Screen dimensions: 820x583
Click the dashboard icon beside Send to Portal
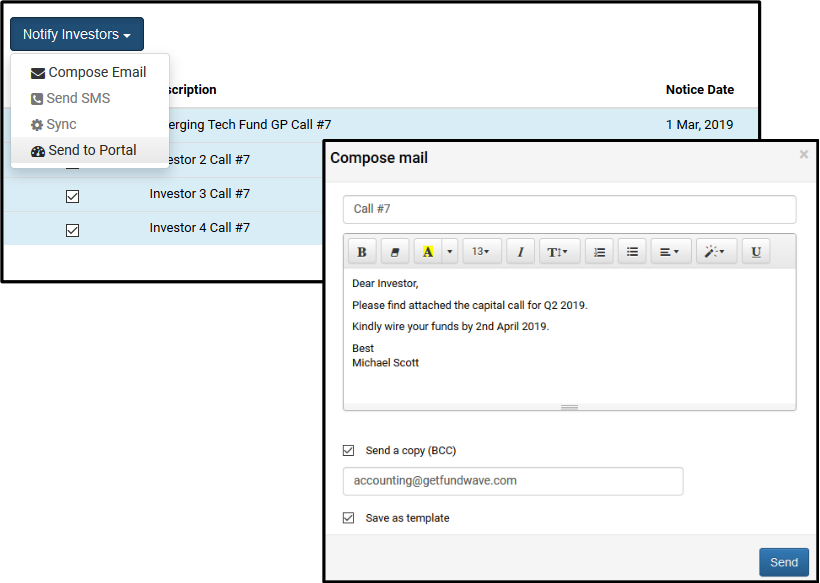pos(38,151)
